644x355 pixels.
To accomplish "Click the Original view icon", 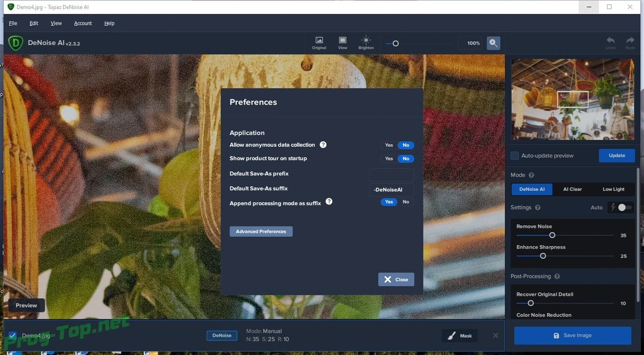I will click(x=319, y=40).
